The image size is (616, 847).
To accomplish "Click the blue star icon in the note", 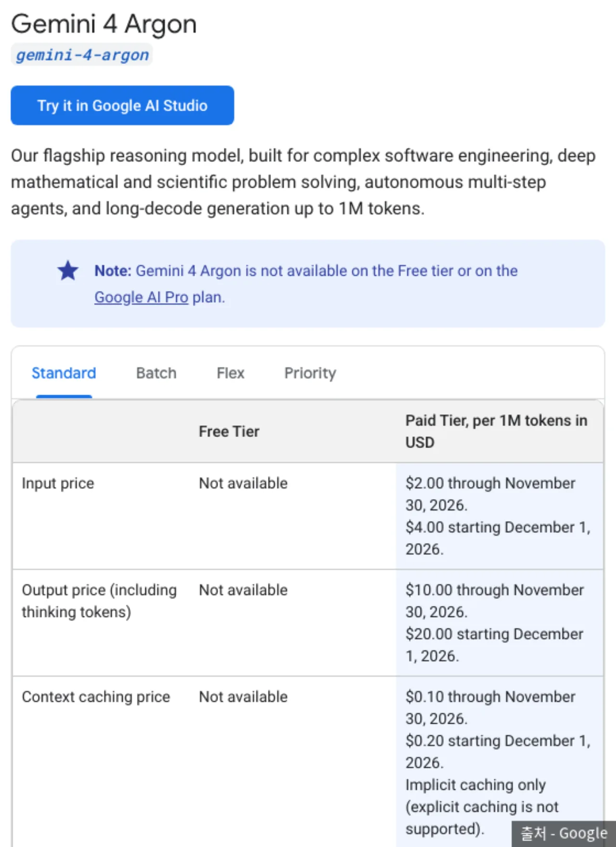I will click(x=68, y=270).
